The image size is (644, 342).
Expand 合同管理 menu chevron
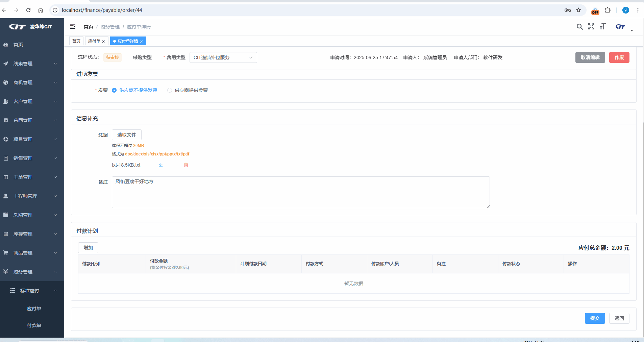click(x=55, y=120)
